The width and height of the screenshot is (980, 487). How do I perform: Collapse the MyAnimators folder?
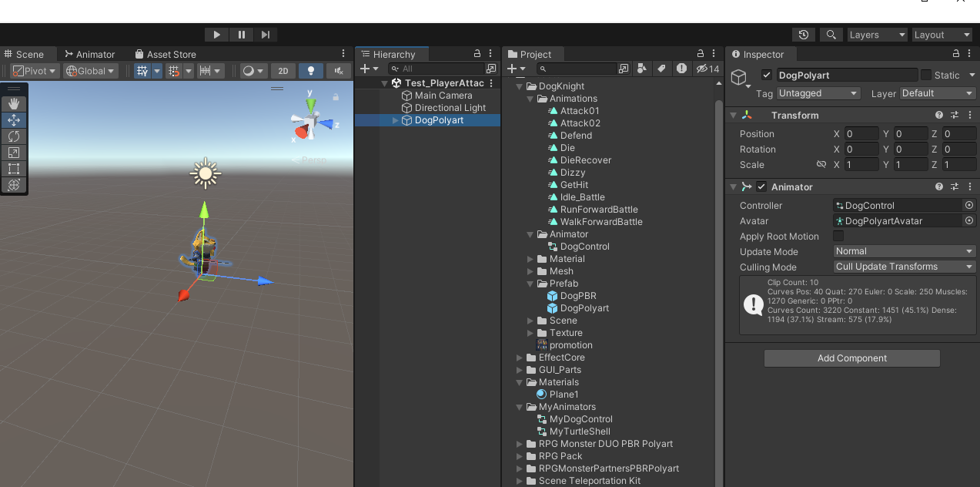(520, 407)
